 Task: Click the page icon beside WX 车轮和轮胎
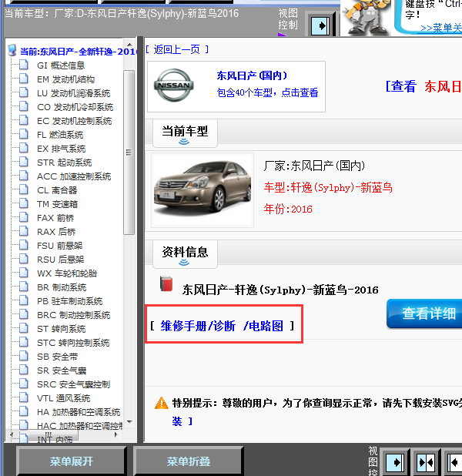click(24, 273)
